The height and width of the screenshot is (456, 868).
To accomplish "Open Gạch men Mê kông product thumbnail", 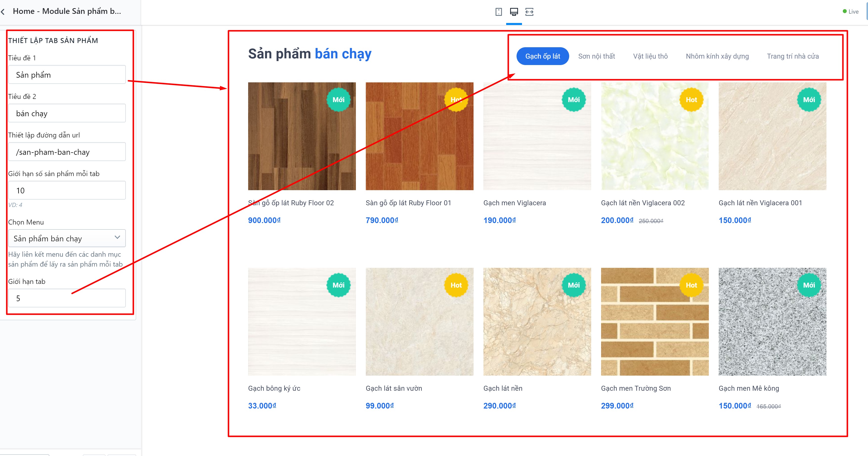I will [x=772, y=321].
